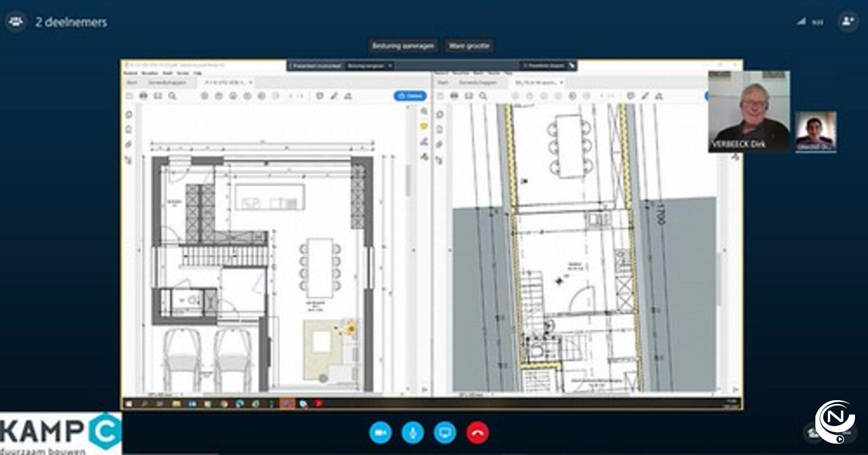Toggle the camera video button
The image size is (868, 455).
[380, 433]
